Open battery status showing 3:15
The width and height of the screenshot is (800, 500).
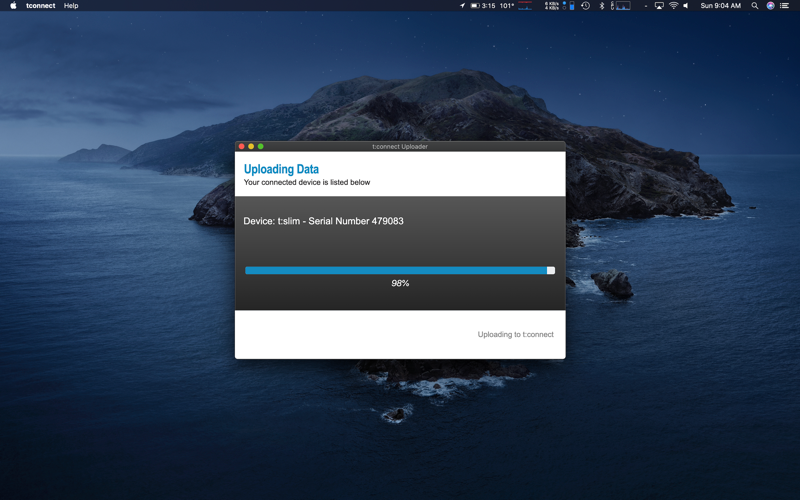[483, 6]
